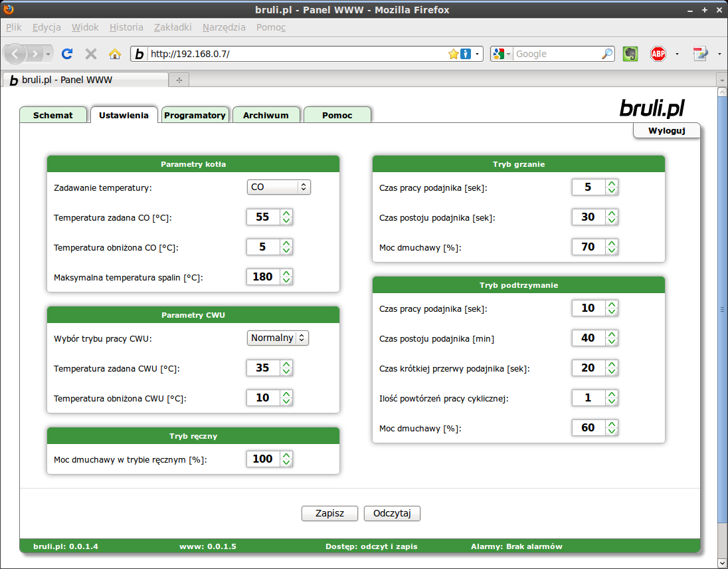Increase Moc dmuchawy w trybie ręcznym value
The image size is (728, 569).
click(286, 455)
